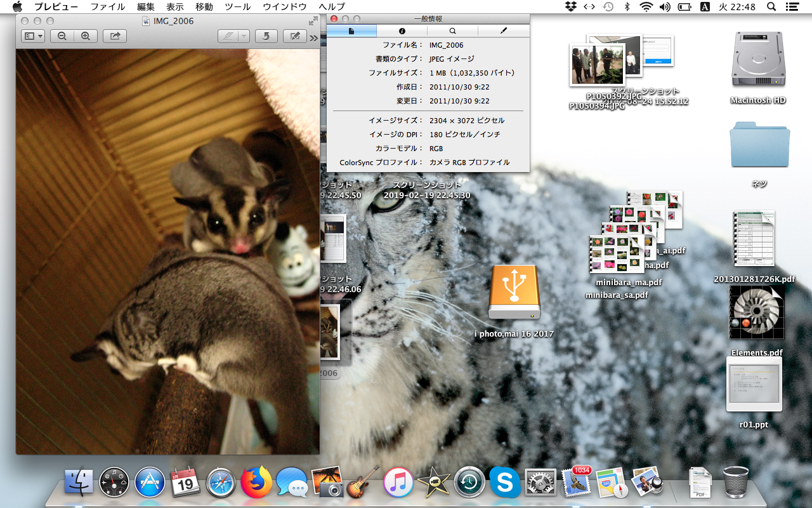Open the sidebar view dropdown in Preview

[32, 36]
